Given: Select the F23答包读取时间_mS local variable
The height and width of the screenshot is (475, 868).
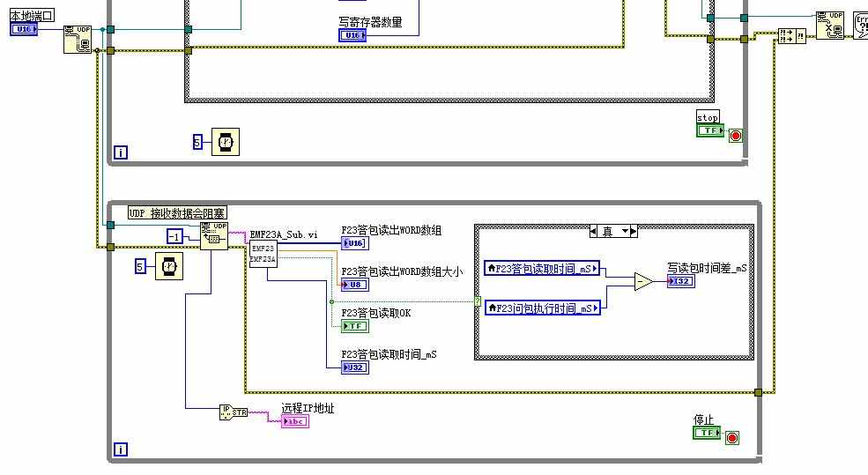Looking at the screenshot, I should click(x=542, y=269).
